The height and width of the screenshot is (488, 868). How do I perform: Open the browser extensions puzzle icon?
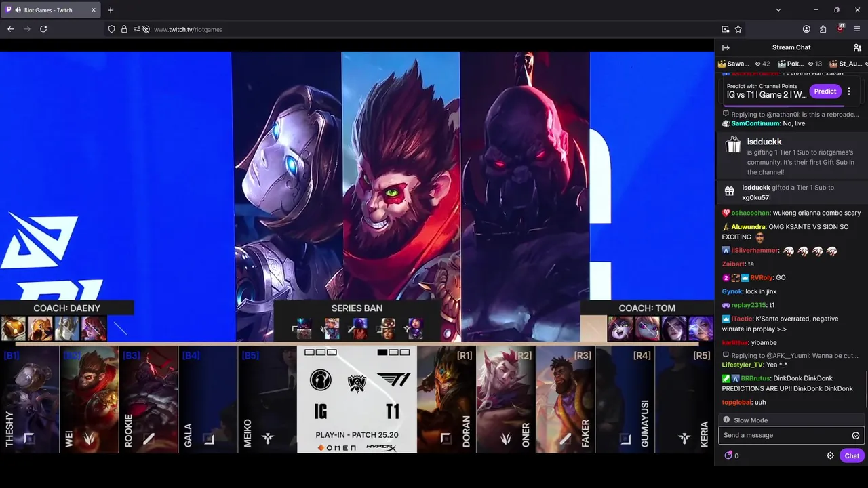pos(823,29)
